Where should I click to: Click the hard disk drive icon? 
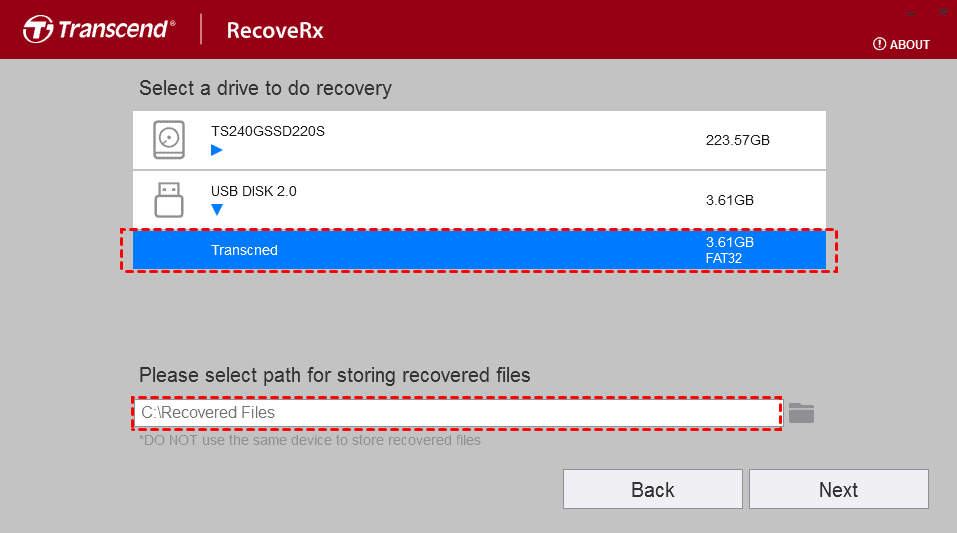pos(168,140)
